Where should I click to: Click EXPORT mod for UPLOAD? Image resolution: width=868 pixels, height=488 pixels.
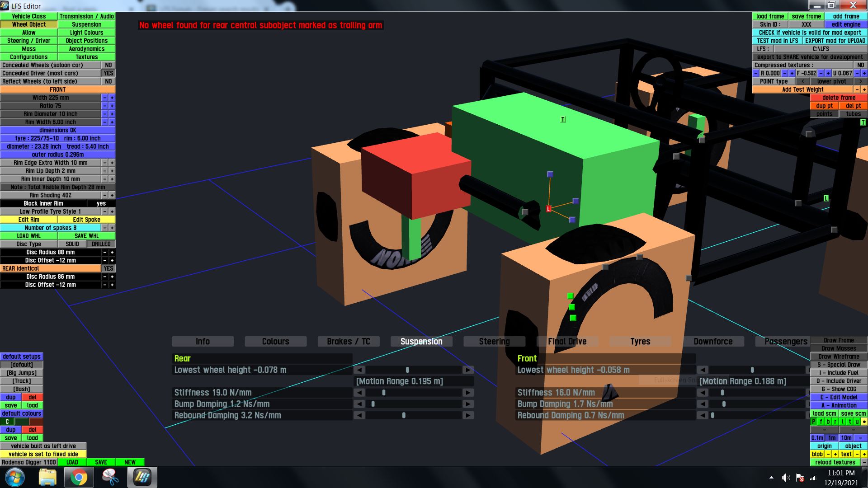835,41
